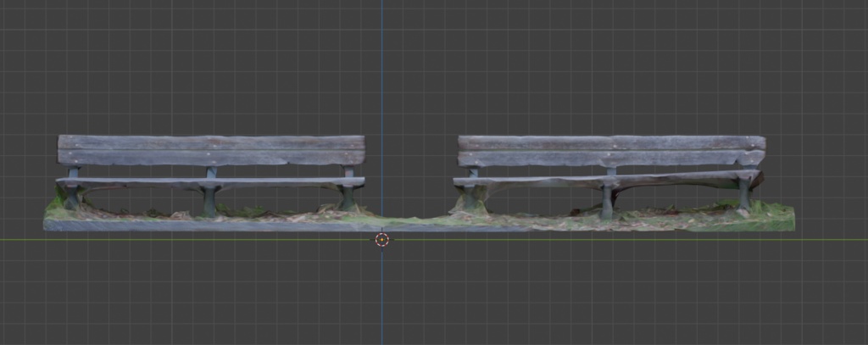Select the left bench model in viewport

click(x=211, y=175)
